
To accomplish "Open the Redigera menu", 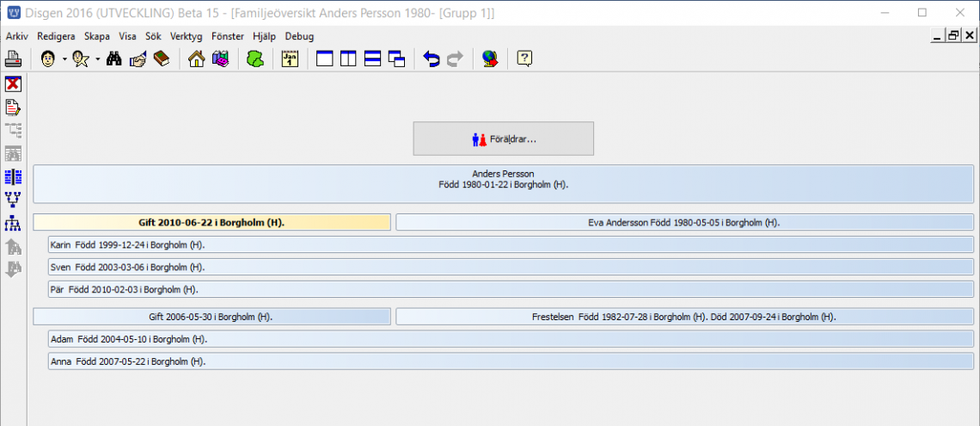I will click(56, 36).
